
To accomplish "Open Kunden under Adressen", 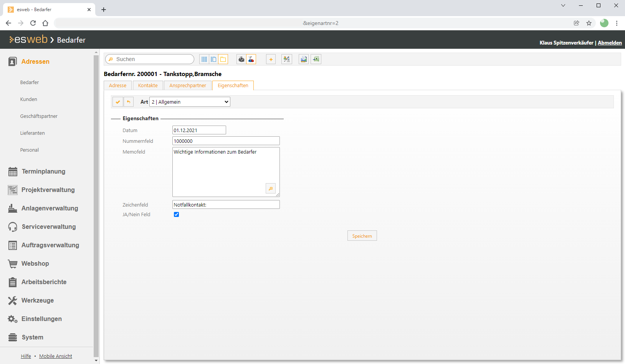I will (x=29, y=99).
